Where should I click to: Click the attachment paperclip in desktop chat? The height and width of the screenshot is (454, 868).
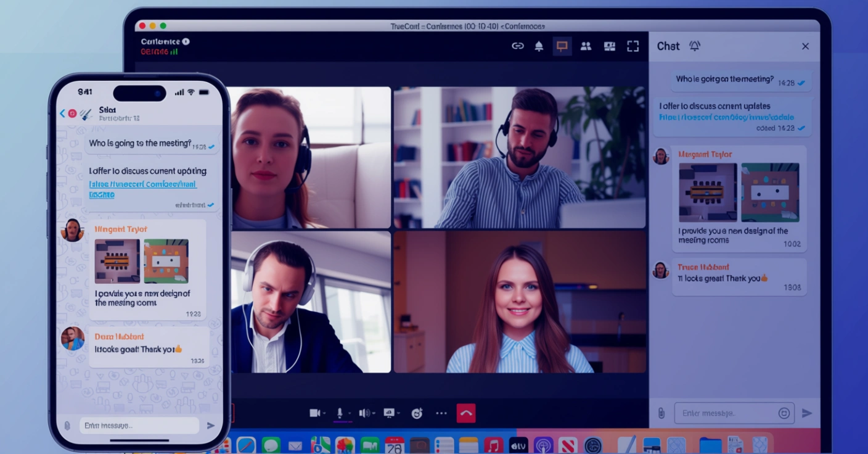pyautogui.click(x=661, y=413)
